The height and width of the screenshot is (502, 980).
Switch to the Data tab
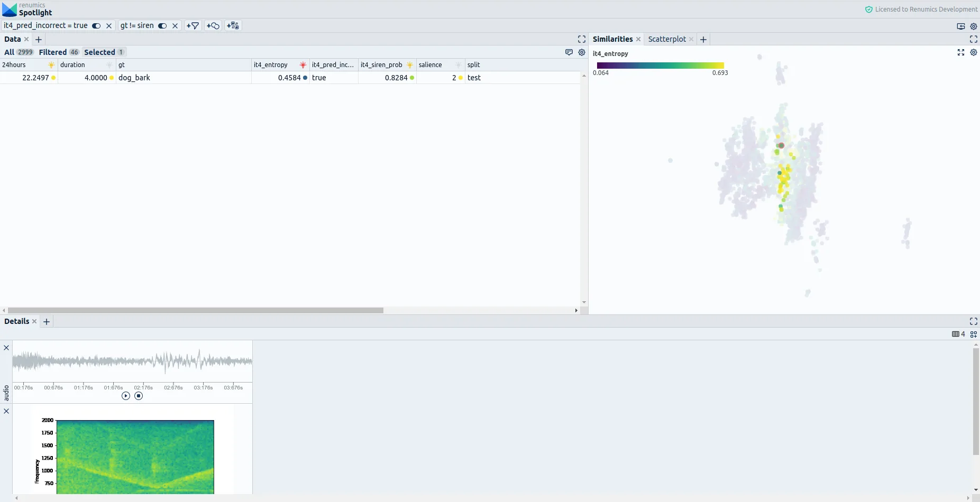click(12, 39)
